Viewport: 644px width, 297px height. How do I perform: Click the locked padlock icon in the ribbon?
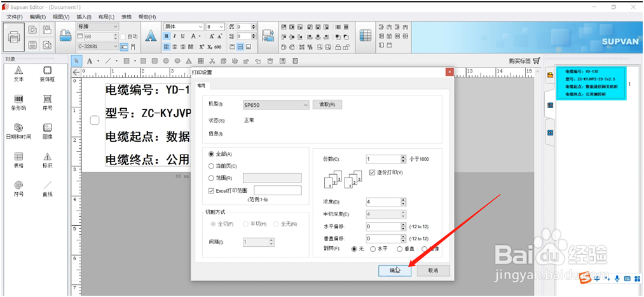338,47
